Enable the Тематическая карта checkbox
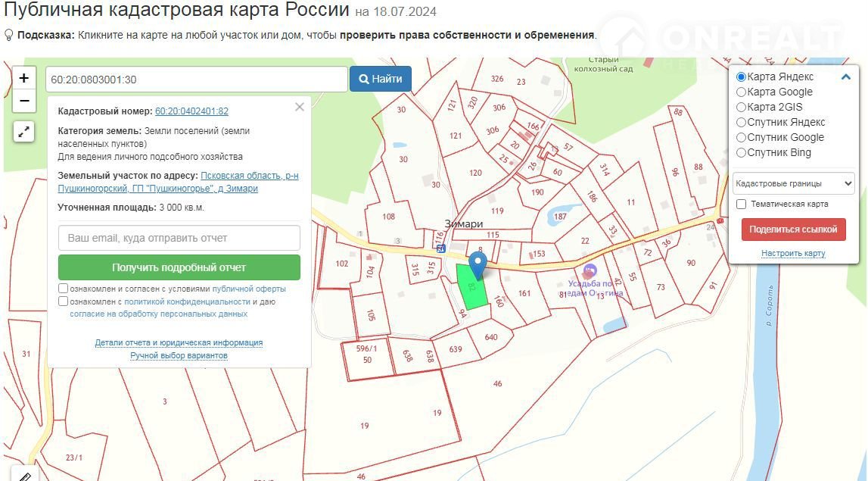This screenshot has height=481, width=868. (x=742, y=204)
